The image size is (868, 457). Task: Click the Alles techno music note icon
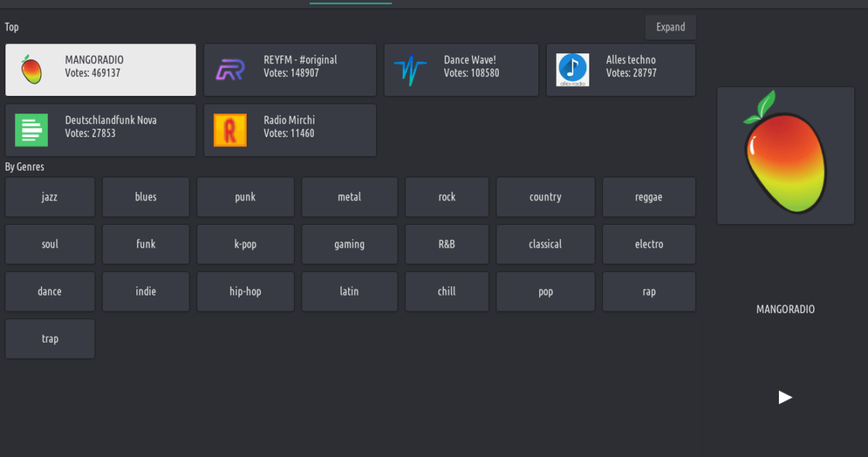click(573, 70)
